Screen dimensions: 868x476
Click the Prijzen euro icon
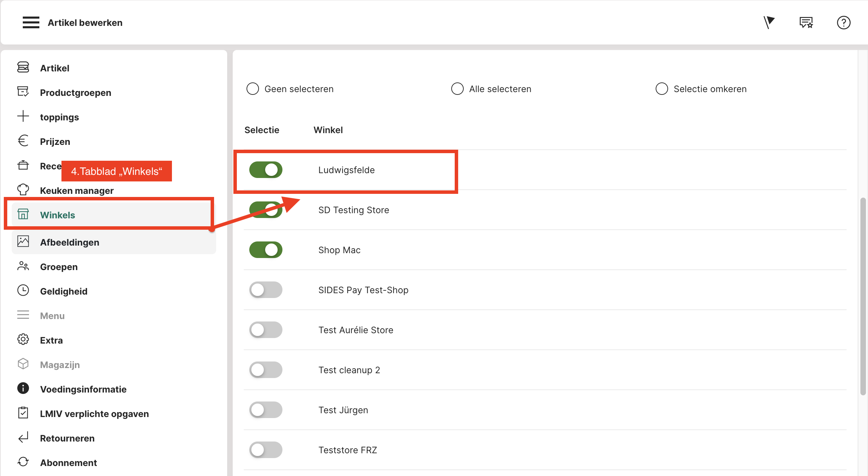23,141
